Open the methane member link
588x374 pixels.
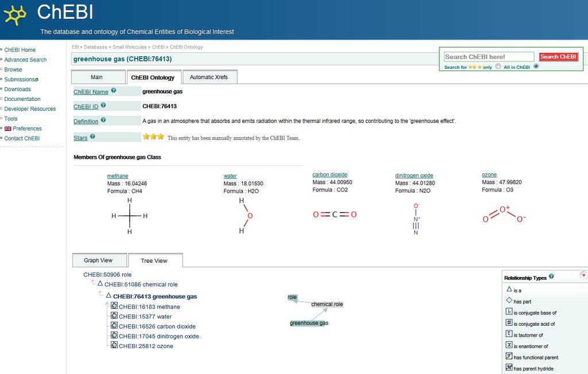[x=118, y=176]
